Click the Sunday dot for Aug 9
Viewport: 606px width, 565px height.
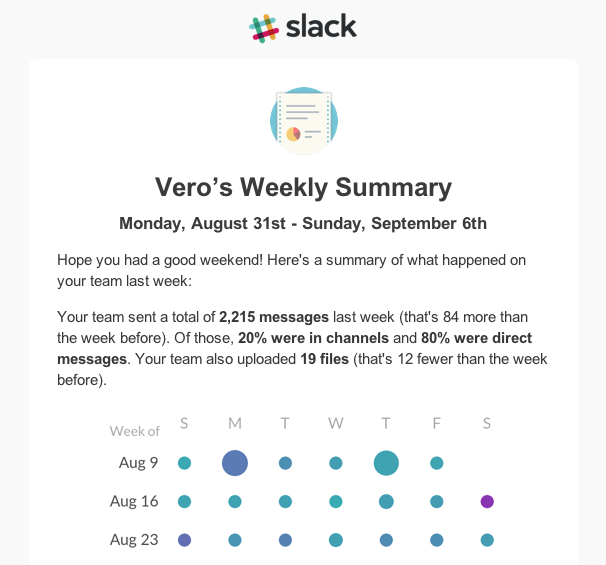(184, 463)
